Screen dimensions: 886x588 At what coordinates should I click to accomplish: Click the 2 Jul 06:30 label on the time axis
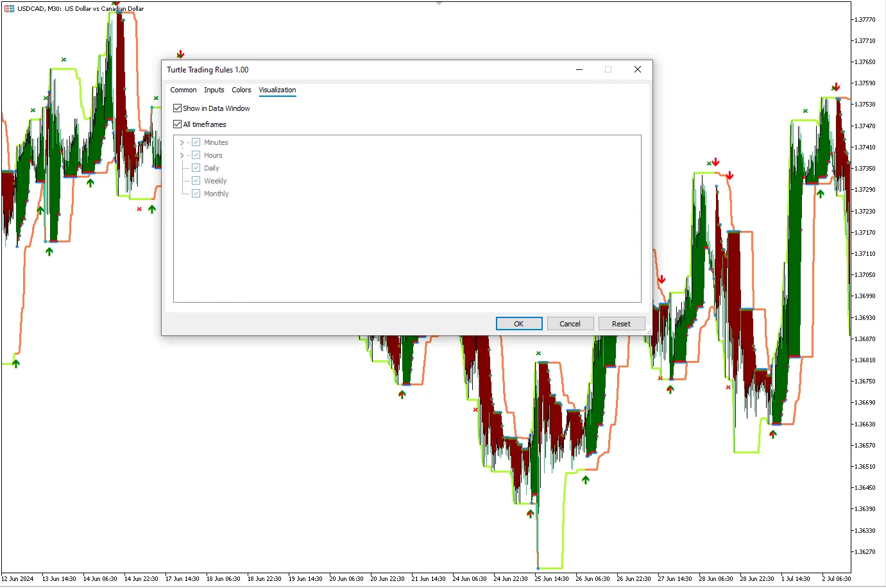tap(837, 579)
